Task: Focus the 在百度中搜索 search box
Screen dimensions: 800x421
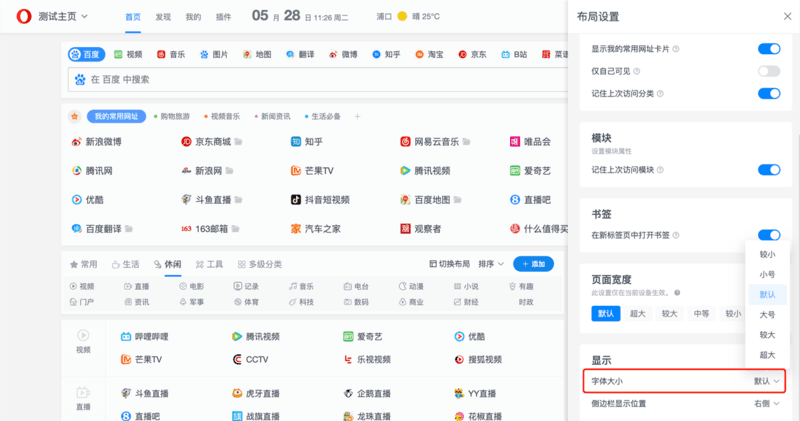Action: pyautogui.click(x=318, y=80)
